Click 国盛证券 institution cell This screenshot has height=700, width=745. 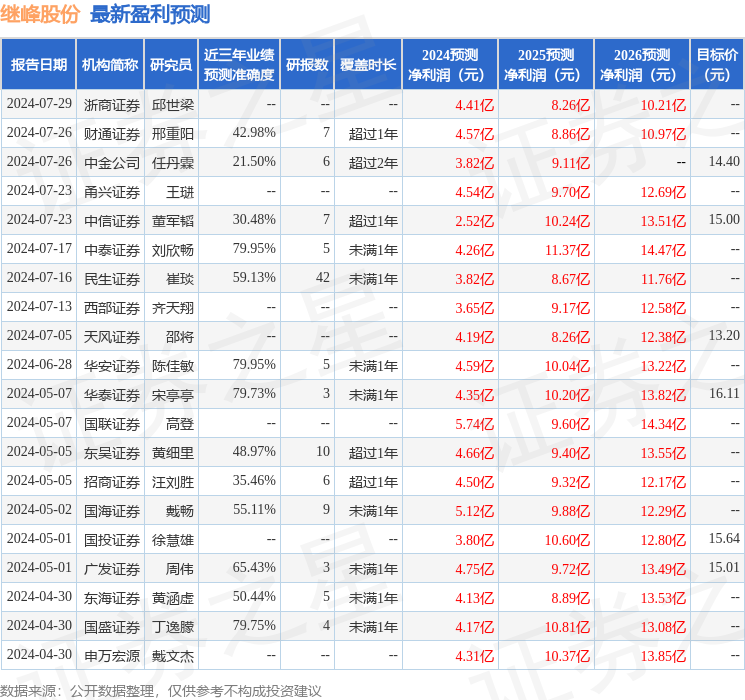112,626
